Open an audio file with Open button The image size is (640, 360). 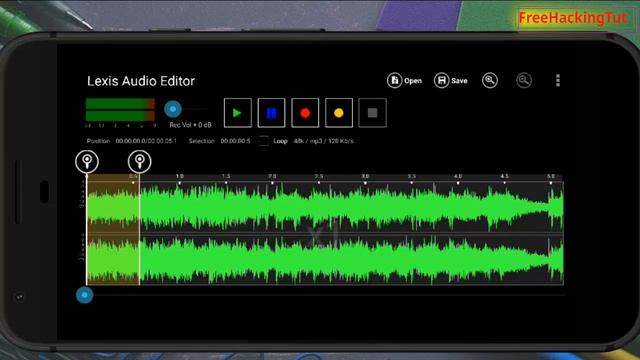tap(404, 80)
